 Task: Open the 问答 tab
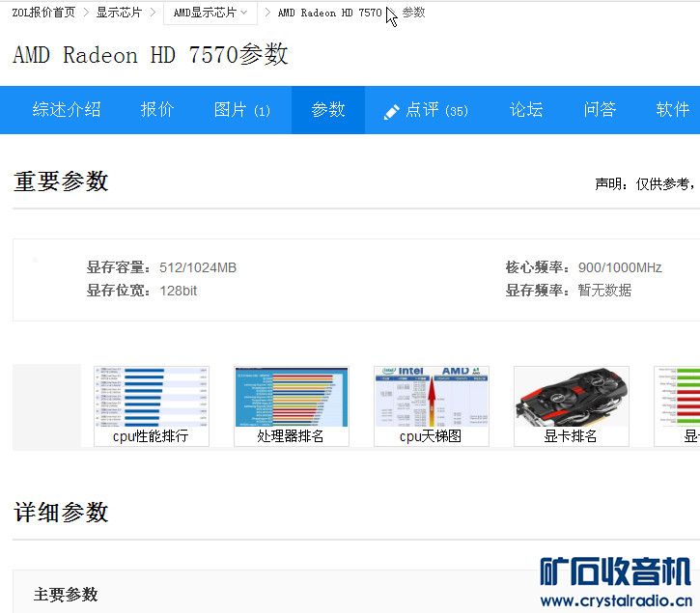pyautogui.click(x=600, y=109)
